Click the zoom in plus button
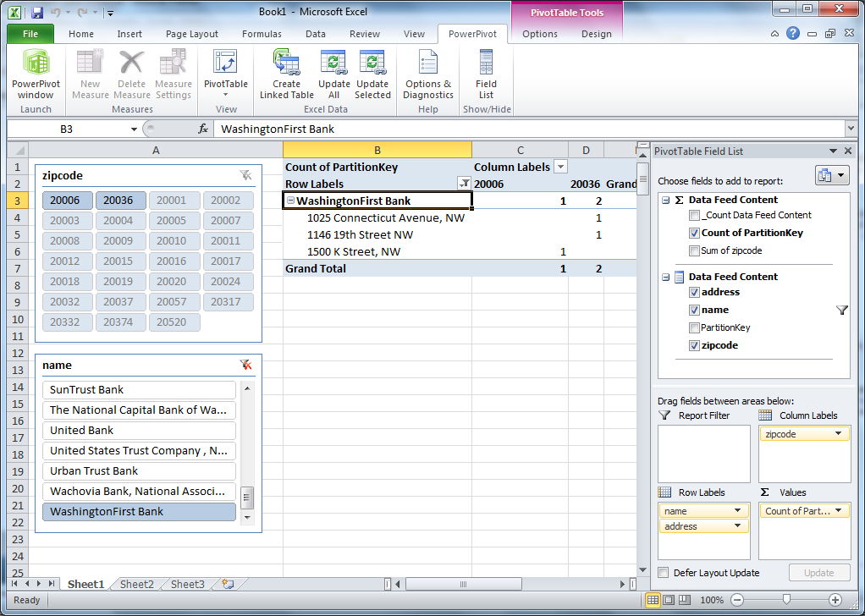The height and width of the screenshot is (616, 865). tap(835, 600)
